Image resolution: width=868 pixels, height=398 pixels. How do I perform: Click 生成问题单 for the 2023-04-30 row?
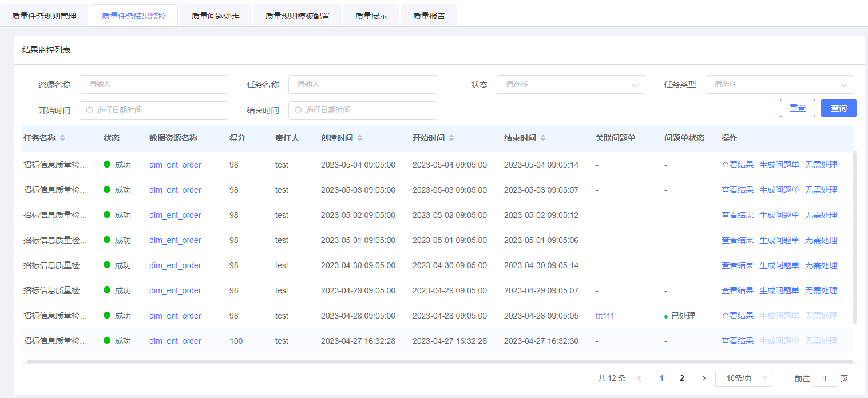coord(779,265)
